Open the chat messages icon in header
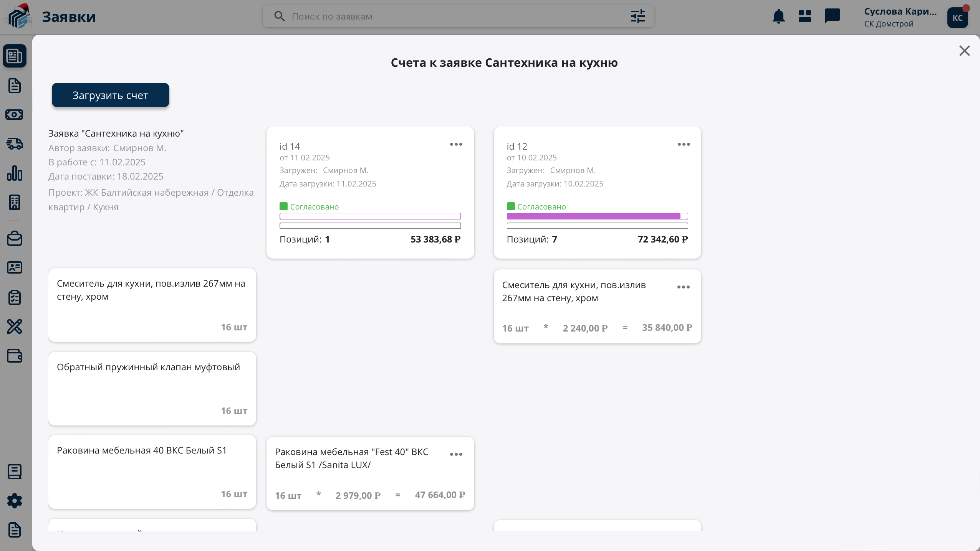 point(833,16)
